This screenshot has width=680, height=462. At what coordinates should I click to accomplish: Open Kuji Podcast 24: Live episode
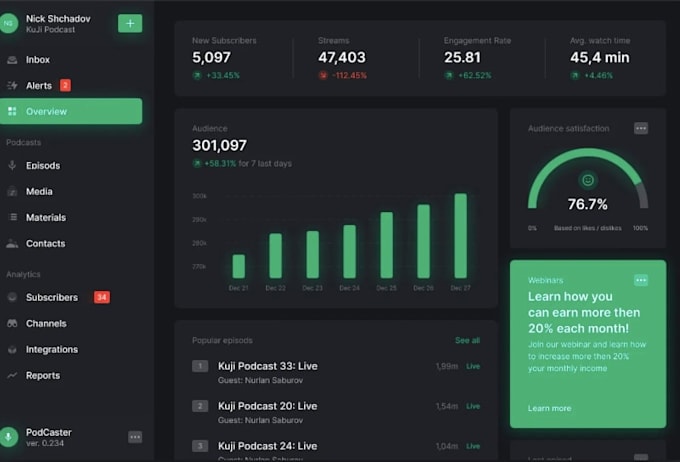(268, 446)
